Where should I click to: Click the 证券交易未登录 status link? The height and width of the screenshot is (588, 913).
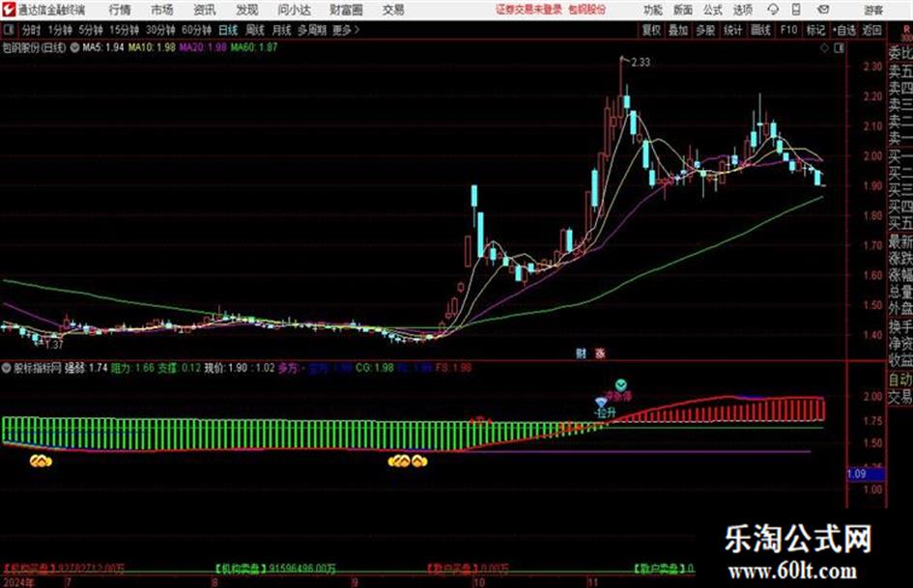click(528, 10)
